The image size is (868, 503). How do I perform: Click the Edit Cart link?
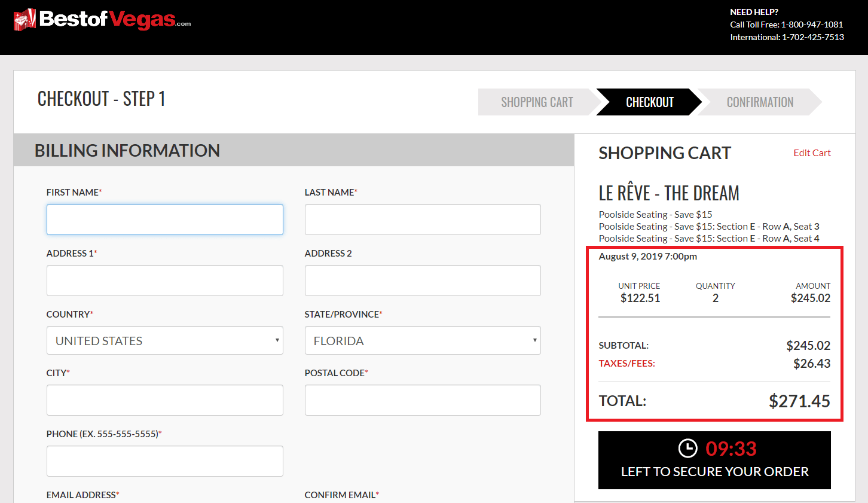pos(811,153)
